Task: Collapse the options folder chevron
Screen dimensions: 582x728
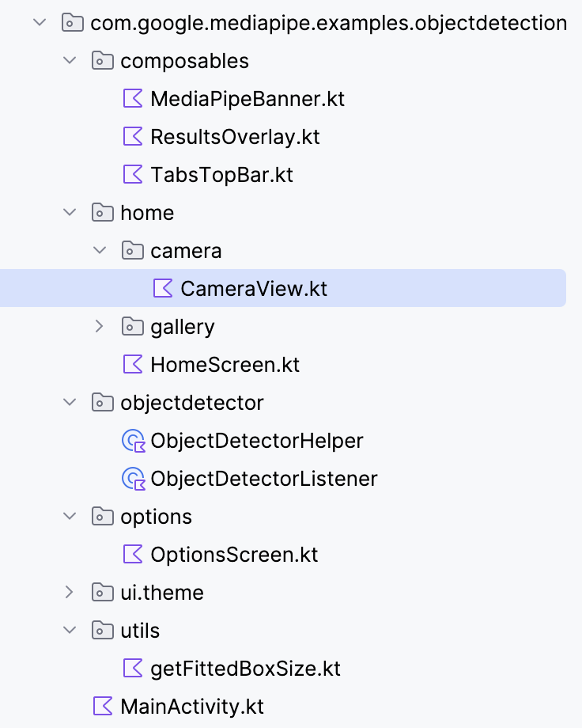Action: [70, 516]
